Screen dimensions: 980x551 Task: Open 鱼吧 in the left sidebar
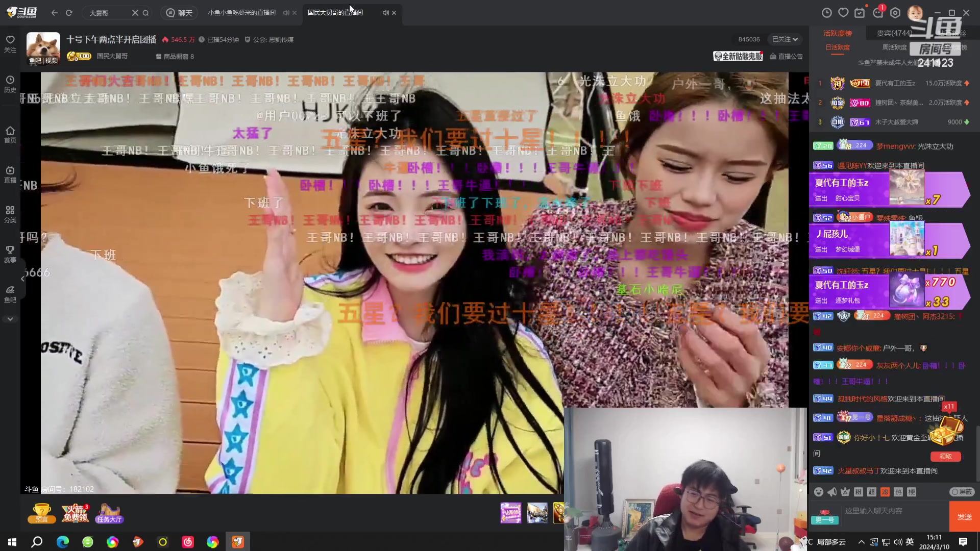tap(10, 294)
